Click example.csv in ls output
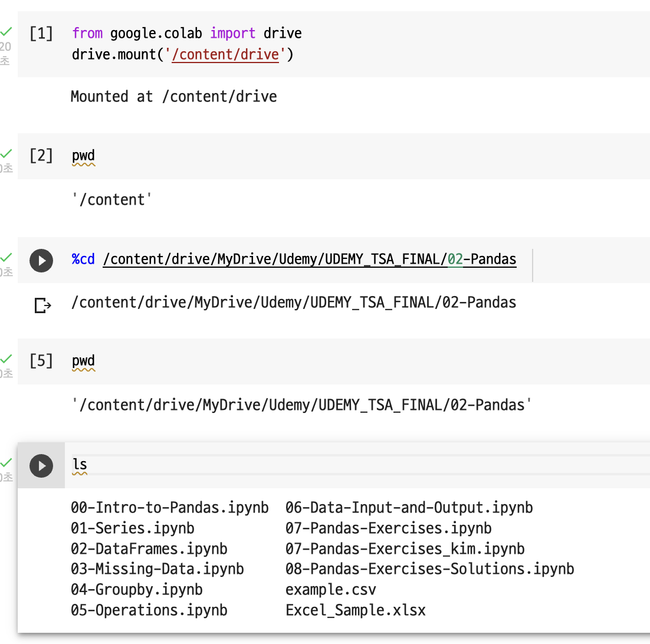Image resolution: width=650 pixels, height=644 pixels. pyautogui.click(x=331, y=590)
